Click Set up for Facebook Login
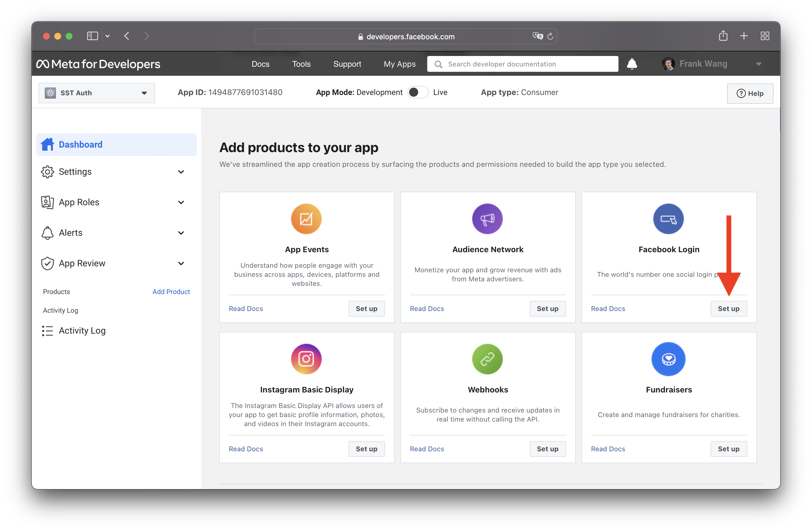This screenshot has height=531, width=812. tap(729, 308)
